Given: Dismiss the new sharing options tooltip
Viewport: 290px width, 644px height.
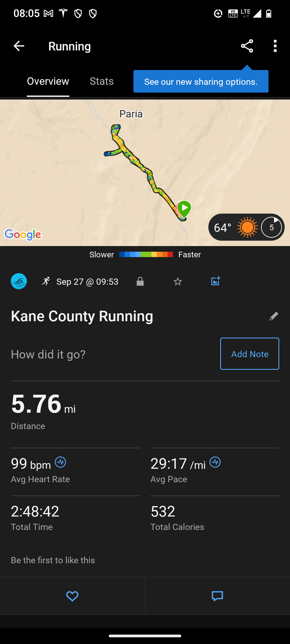Looking at the screenshot, I should pos(201,82).
